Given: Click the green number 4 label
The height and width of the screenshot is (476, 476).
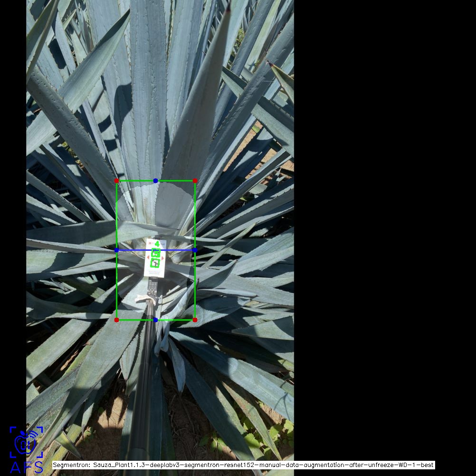Looking at the screenshot, I should pyautogui.click(x=157, y=244).
